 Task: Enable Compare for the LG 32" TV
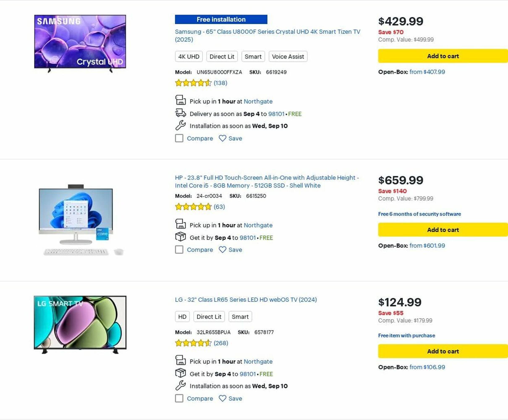coord(179,398)
